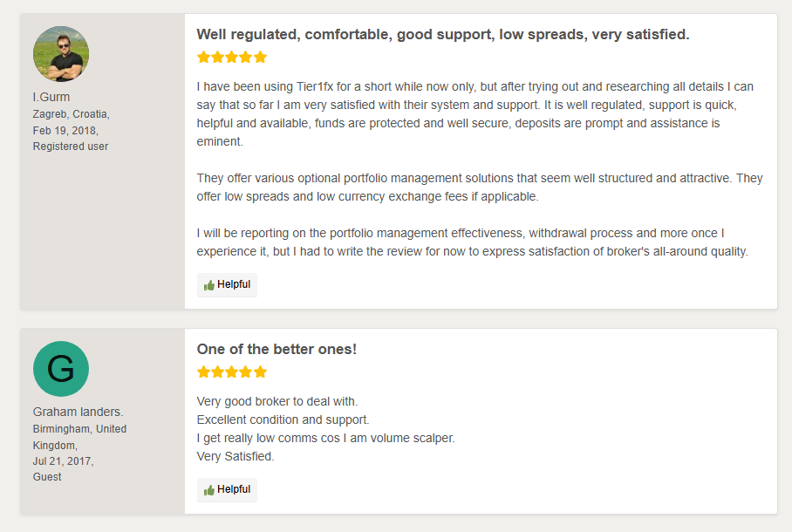Click the third star of Graham's rating
This screenshot has width=792, height=532.
[x=232, y=372]
